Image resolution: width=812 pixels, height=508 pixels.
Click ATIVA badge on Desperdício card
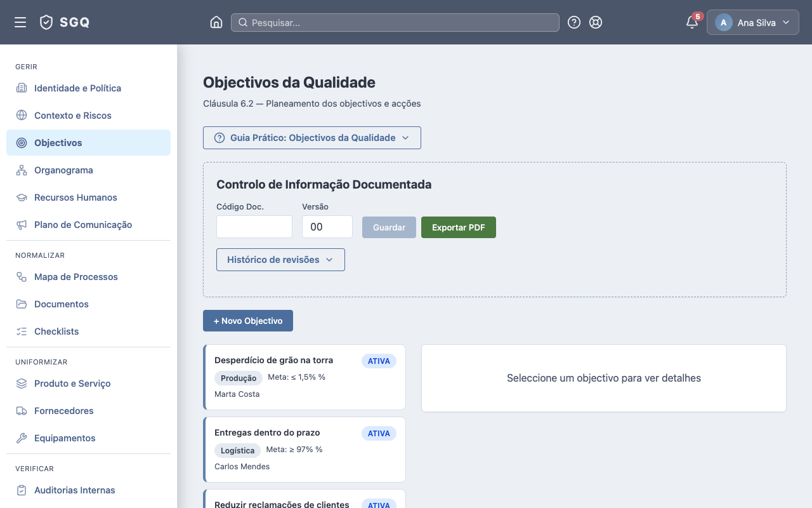(x=379, y=361)
